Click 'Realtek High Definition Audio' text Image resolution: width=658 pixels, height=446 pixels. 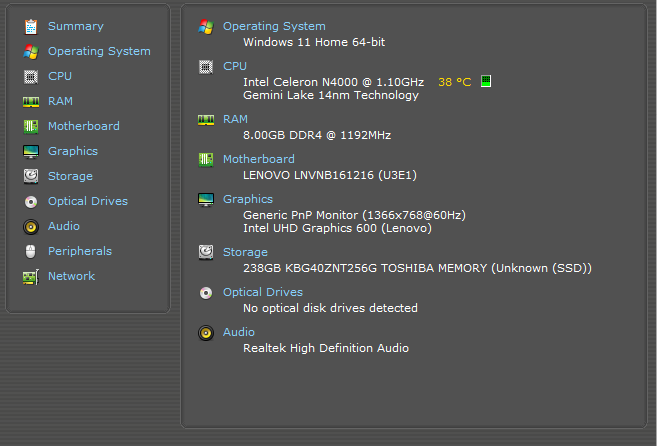pyautogui.click(x=326, y=348)
